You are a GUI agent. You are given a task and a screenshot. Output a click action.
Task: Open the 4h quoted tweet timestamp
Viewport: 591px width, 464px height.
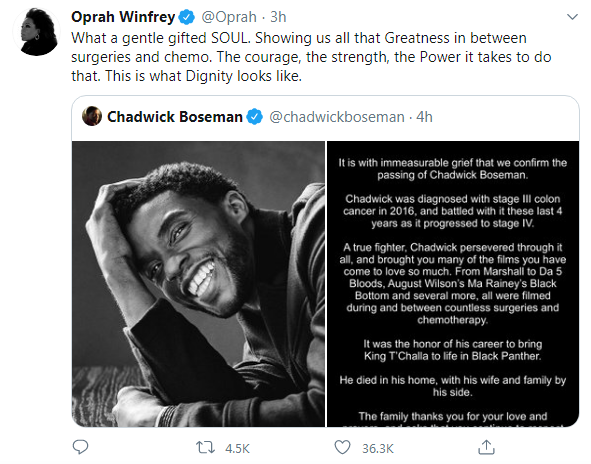click(x=424, y=117)
